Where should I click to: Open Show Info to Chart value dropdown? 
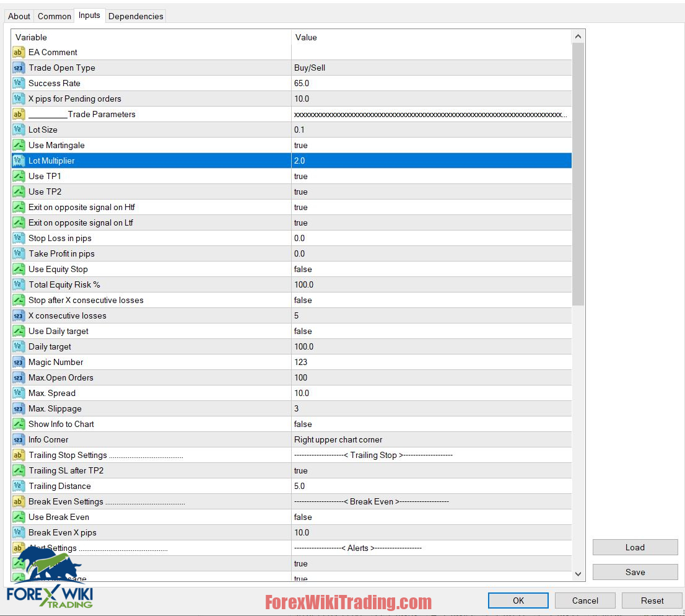pyautogui.click(x=431, y=424)
